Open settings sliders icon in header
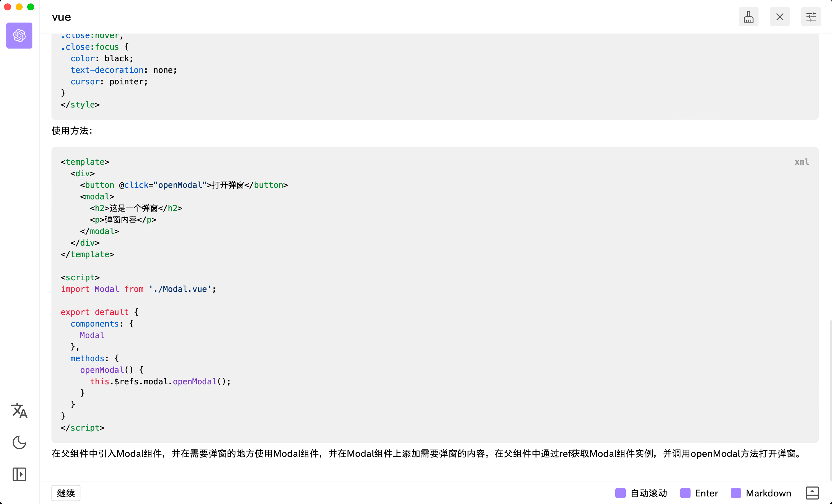832x504 pixels. pyautogui.click(x=811, y=16)
